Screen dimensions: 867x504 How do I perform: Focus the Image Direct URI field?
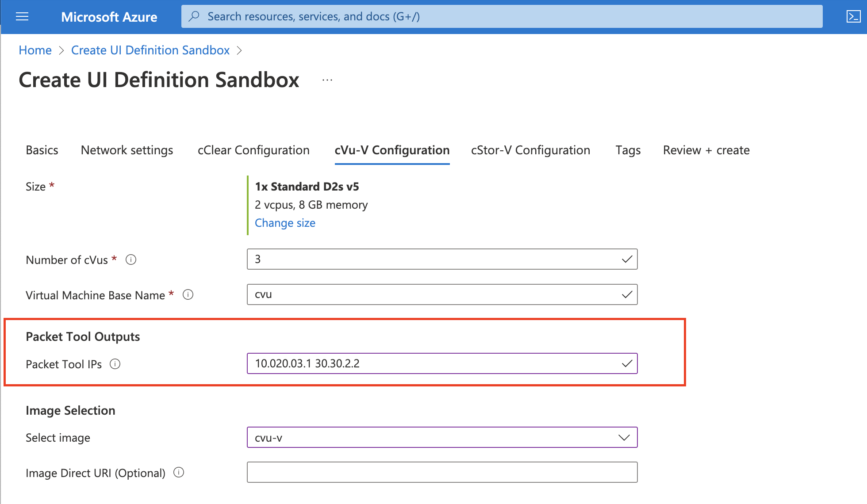441,472
